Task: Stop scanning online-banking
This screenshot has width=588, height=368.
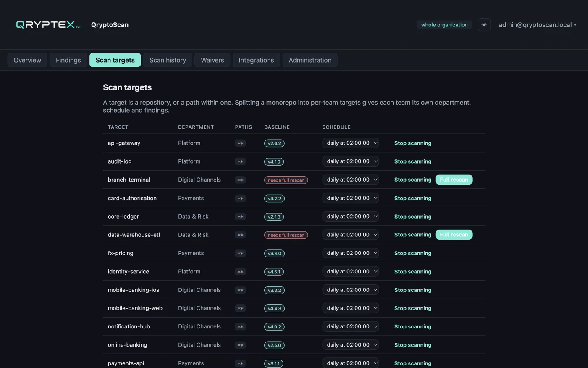Action: pos(412,345)
